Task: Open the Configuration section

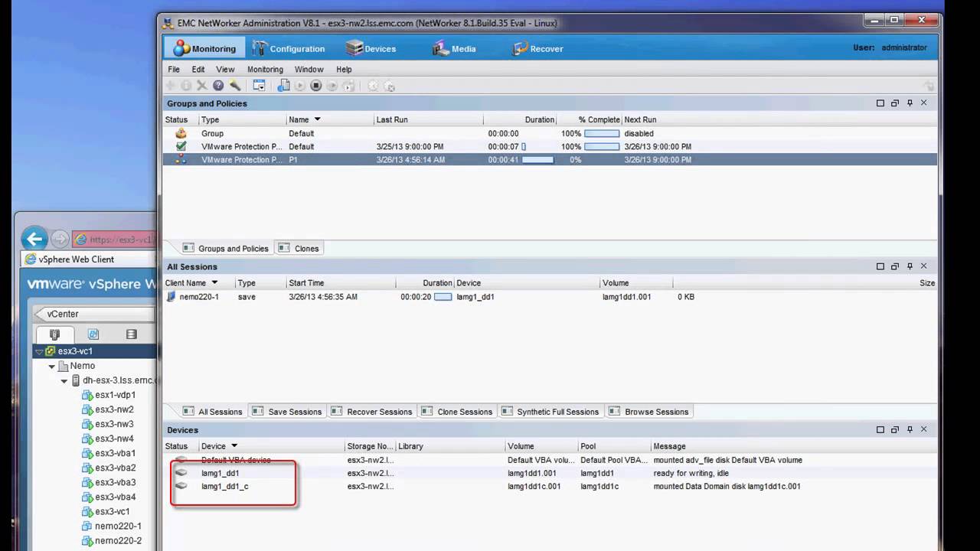Action: coord(288,48)
